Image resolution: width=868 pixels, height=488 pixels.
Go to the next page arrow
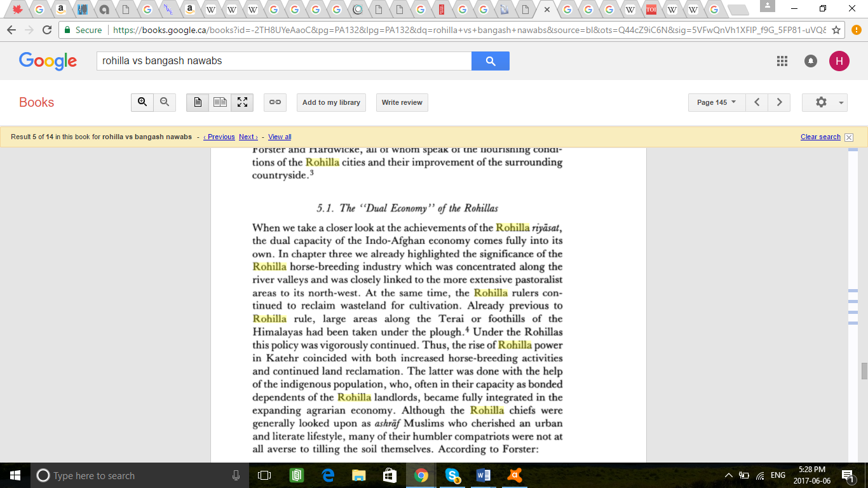(x=779, y=102)
